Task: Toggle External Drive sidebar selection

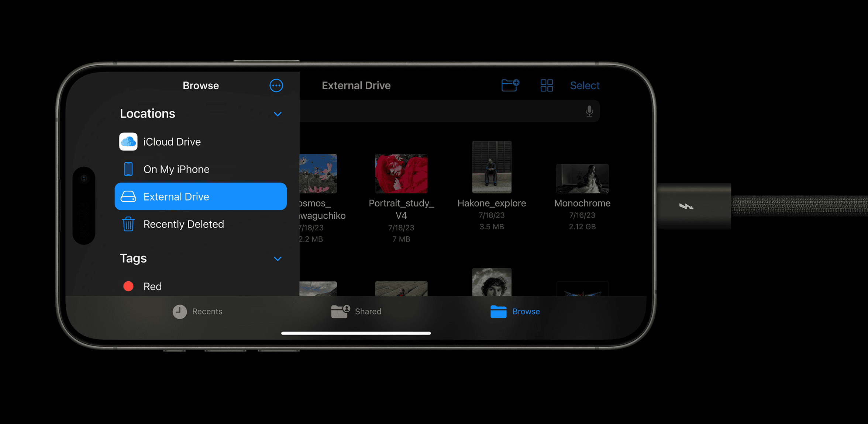Action: (201, 196)
